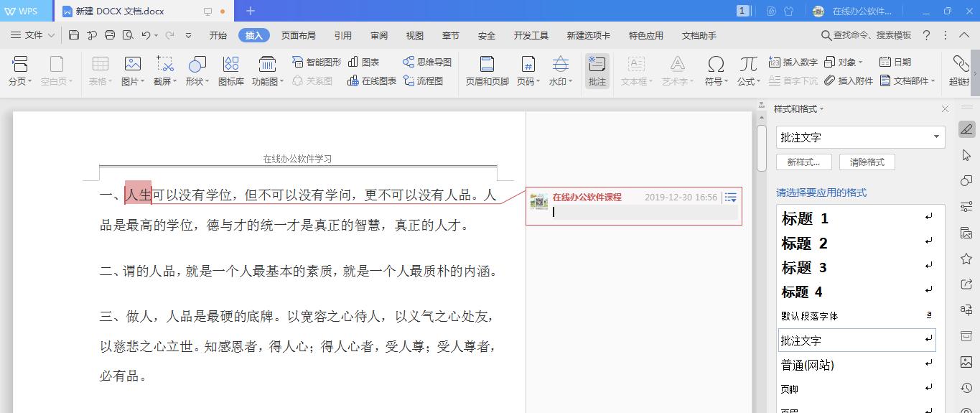980x413 pixels.
Task: Click the help question mark icon
Action: [x=926, y=35]
